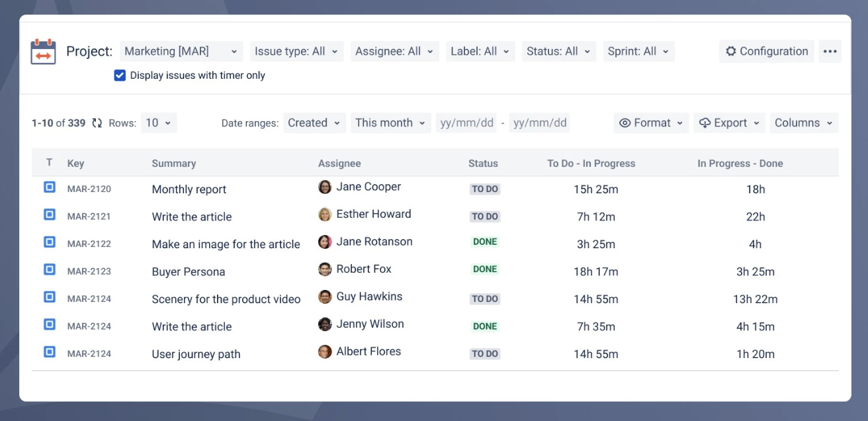Image resolution: width=868 pixels, height=421 pixels.
Task: Click Robert Fox's avatar picture
Action: 325,269
